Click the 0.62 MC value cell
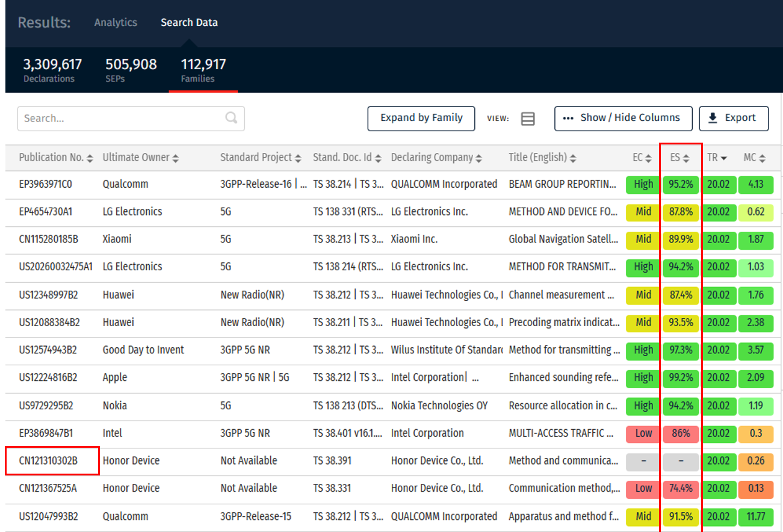783x532 pixels. 756,212
